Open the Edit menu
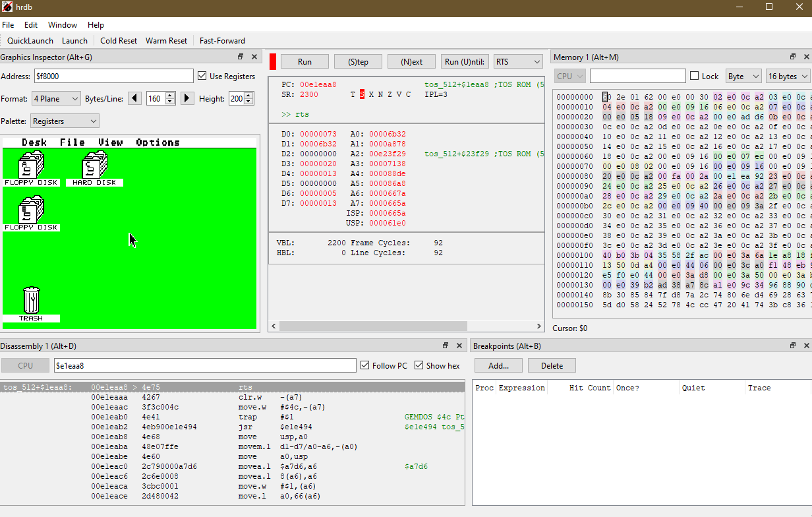The height and width of the screenshot is (517, 812). click(31, 25)
